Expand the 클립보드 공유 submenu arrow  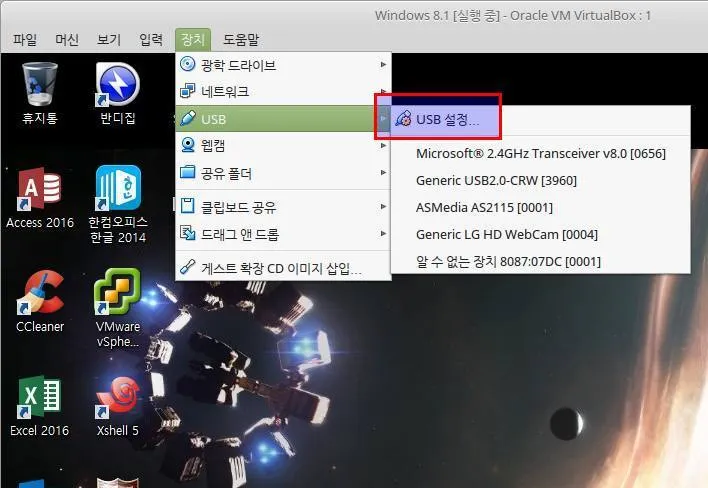[x=383, y=206]
